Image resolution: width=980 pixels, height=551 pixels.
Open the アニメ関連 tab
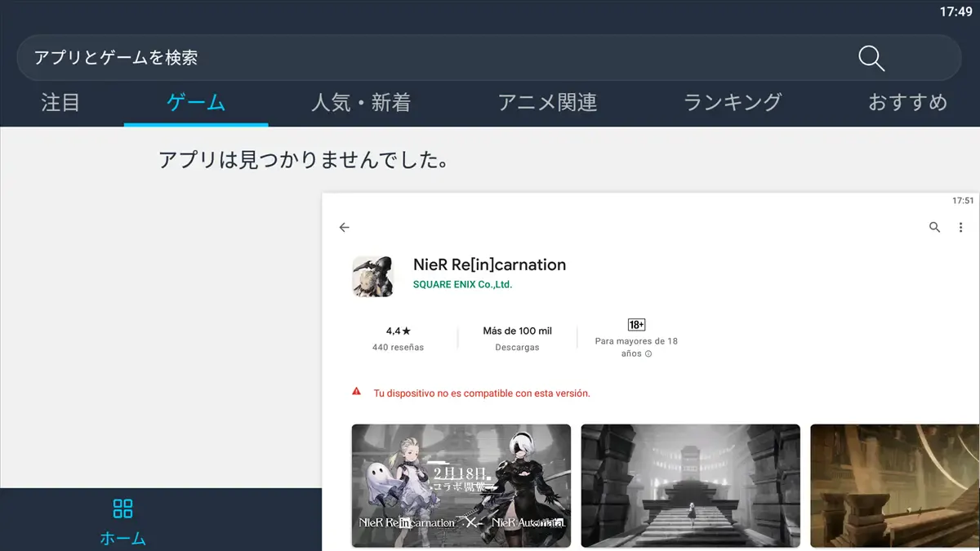547,103
